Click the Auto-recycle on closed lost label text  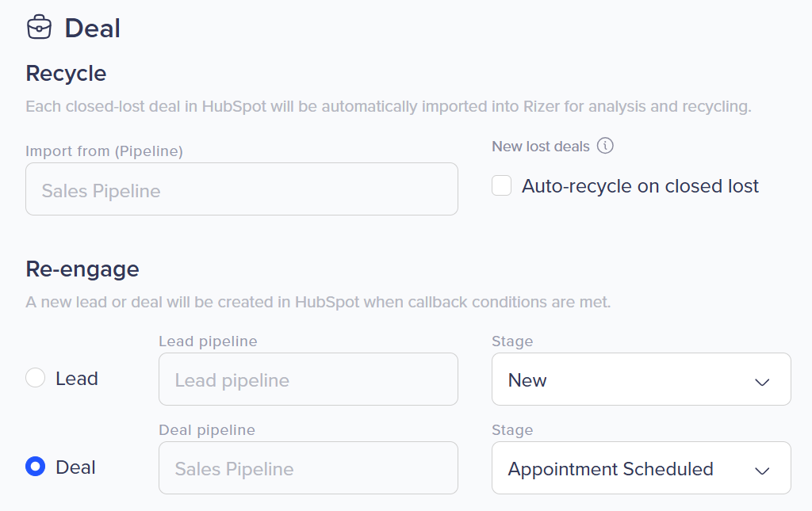click(640, 186)
